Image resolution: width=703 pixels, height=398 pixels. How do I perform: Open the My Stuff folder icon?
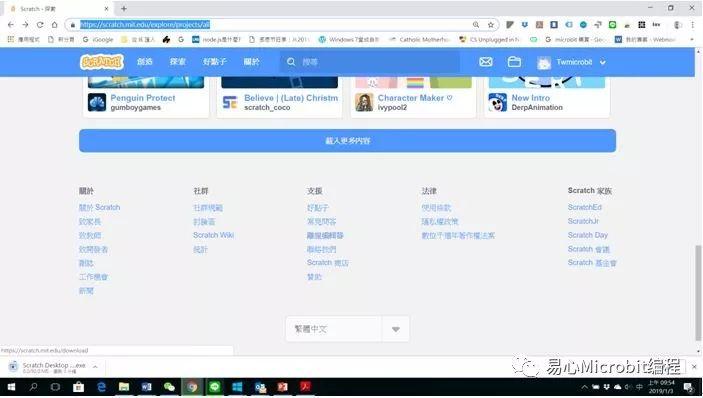(x=514, y=62)
